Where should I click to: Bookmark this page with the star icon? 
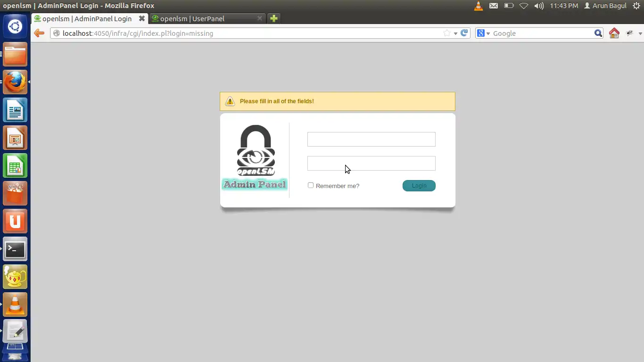pyautogui.click(x=446, y=33)
